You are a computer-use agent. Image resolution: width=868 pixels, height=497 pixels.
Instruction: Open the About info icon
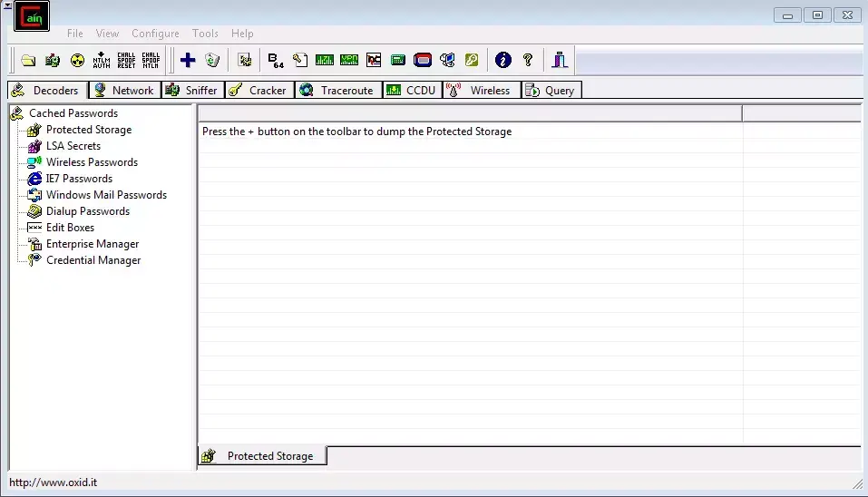point(503,60)
